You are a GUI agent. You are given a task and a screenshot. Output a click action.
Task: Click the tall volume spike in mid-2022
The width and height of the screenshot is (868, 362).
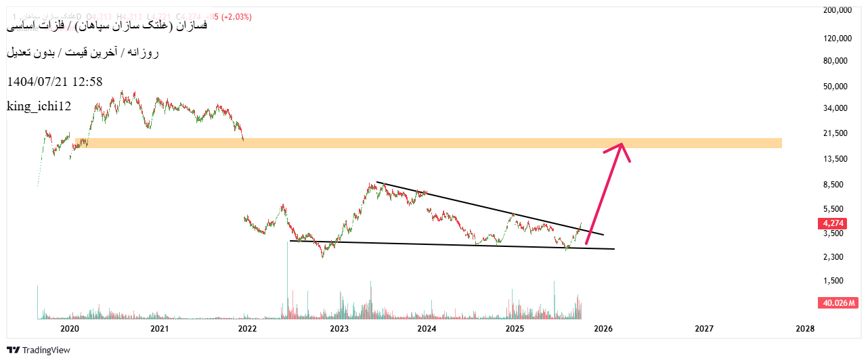[x=287, y=277]
